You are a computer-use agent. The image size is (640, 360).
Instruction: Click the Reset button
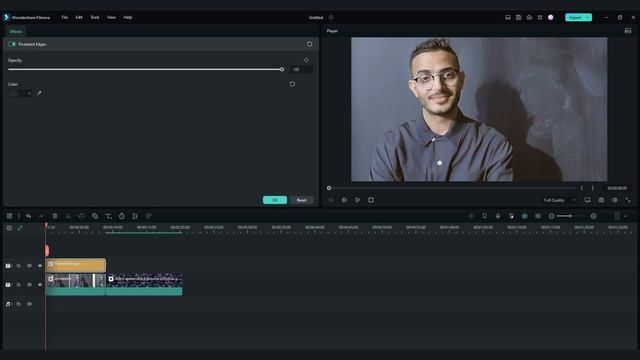pos(302,200)
